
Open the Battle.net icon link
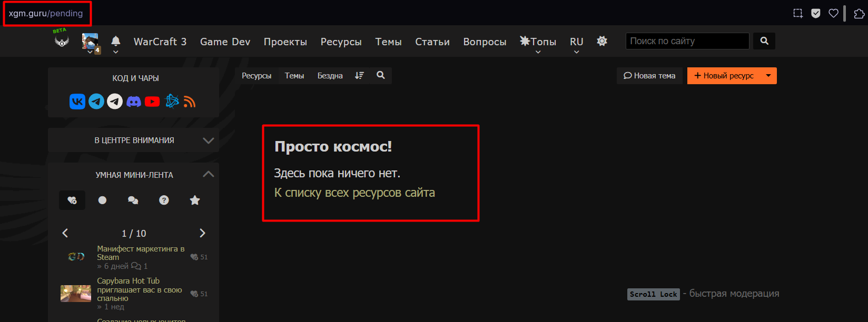172,101
